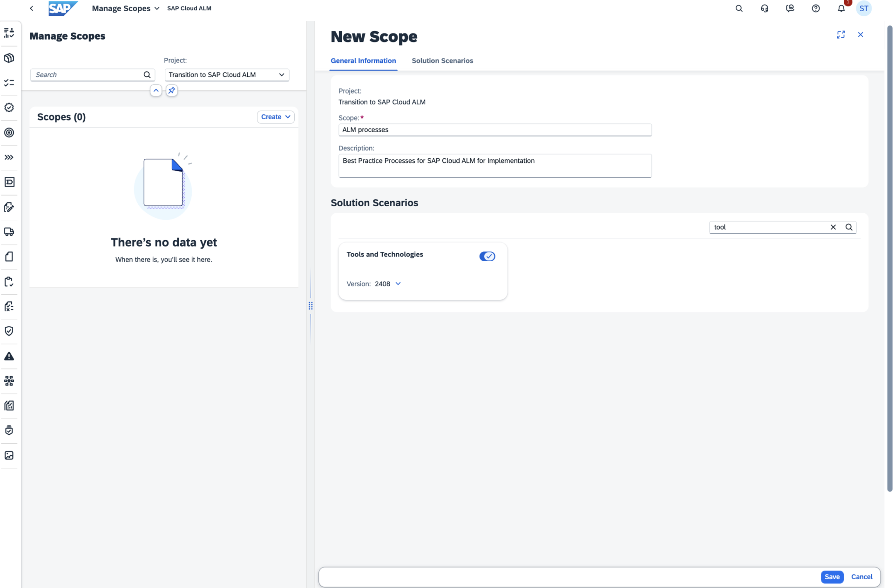Open the Project dropdown selector
The height and width of the screenshot is (588, 894).
[x=227, y=75]
